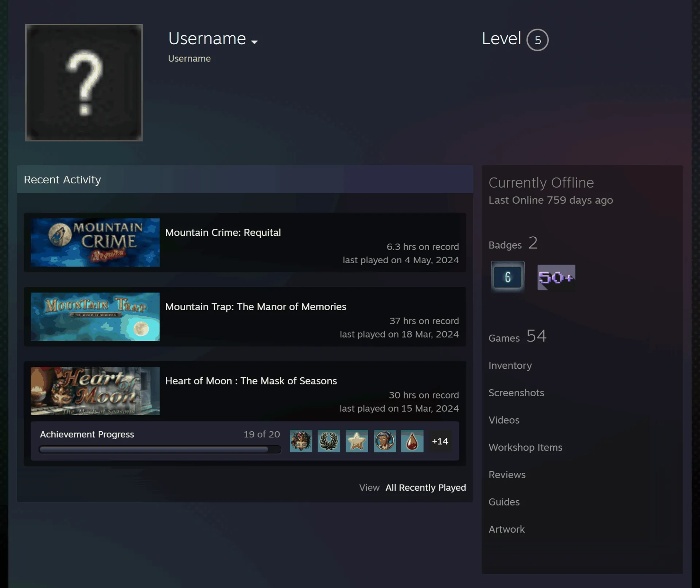The image size is (700, 588).
Task: Open the Reviews page
Action: tap(507, 475)
